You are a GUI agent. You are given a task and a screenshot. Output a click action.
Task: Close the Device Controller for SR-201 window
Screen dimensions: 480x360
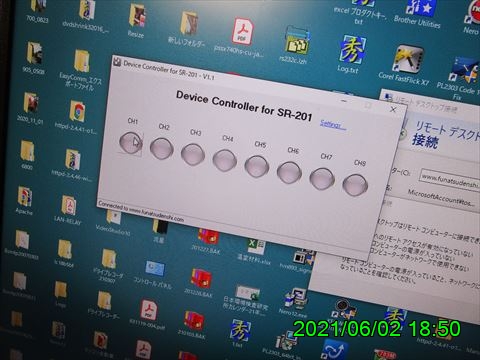click(x=393, y=109)
